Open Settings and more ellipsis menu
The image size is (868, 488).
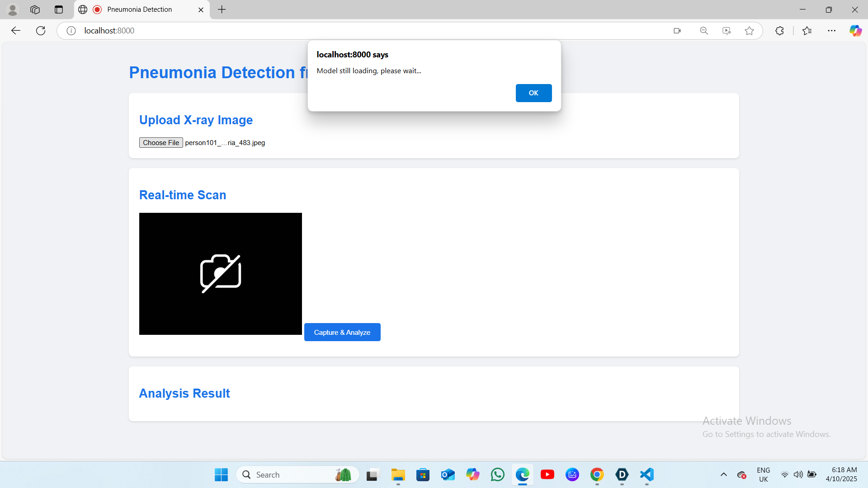click(832, 31)
